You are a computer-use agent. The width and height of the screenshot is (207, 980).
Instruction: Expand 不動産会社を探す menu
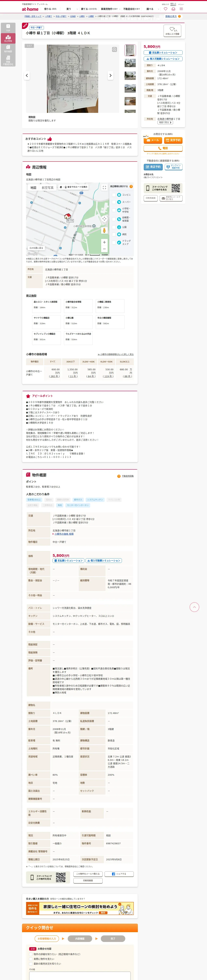[131, 9]
